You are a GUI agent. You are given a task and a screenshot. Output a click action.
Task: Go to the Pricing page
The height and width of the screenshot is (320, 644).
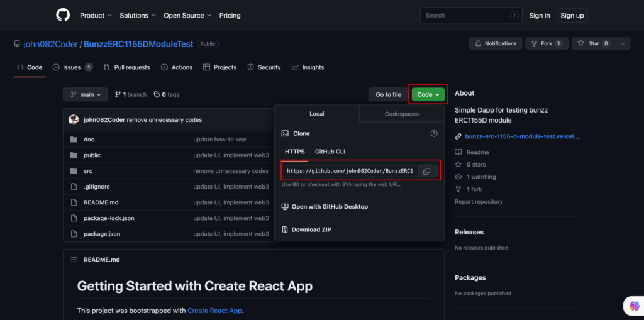[x=230, y=16]
